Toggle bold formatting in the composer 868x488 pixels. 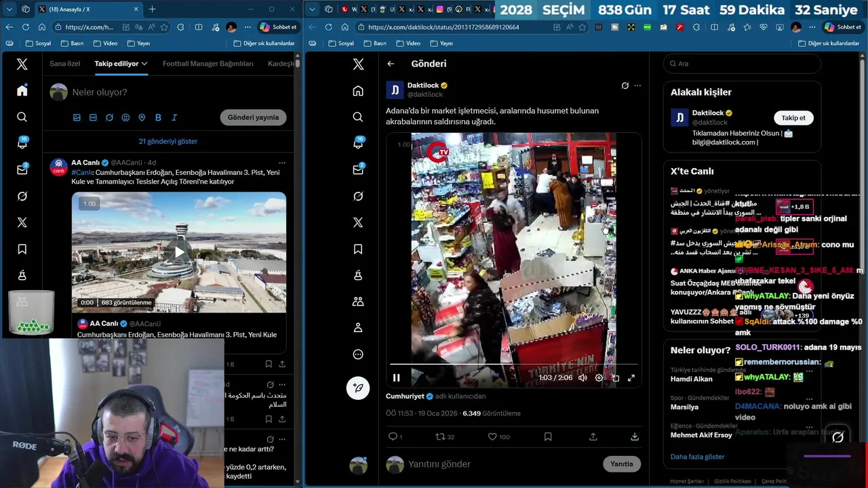(158, 117)
